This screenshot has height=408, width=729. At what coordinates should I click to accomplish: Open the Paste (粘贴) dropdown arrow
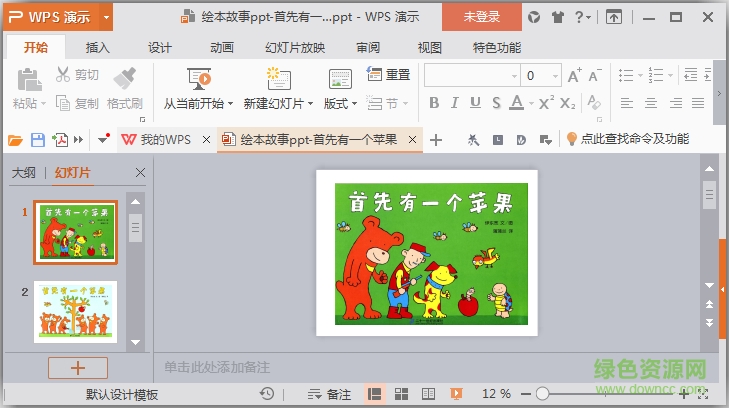point(43,104)
